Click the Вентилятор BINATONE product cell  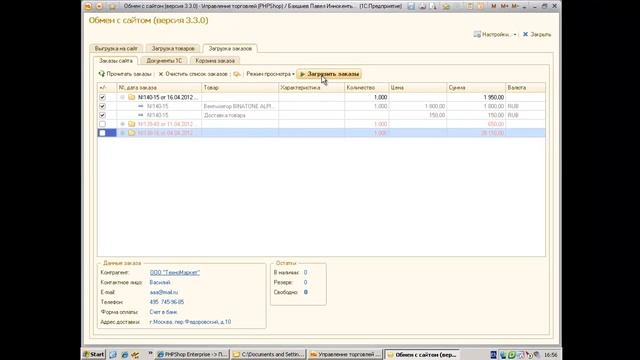[x=240, y=106]
